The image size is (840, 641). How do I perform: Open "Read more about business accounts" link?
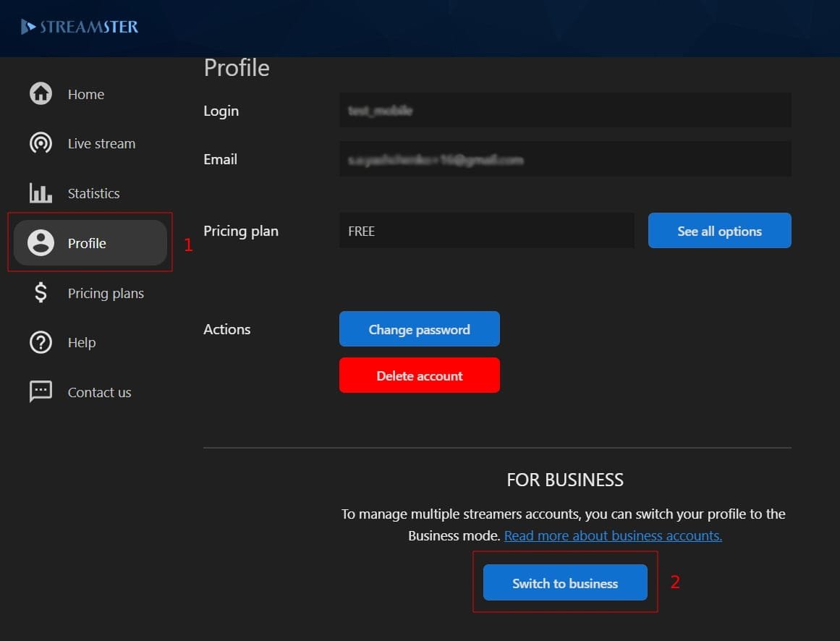coord(613,535)
